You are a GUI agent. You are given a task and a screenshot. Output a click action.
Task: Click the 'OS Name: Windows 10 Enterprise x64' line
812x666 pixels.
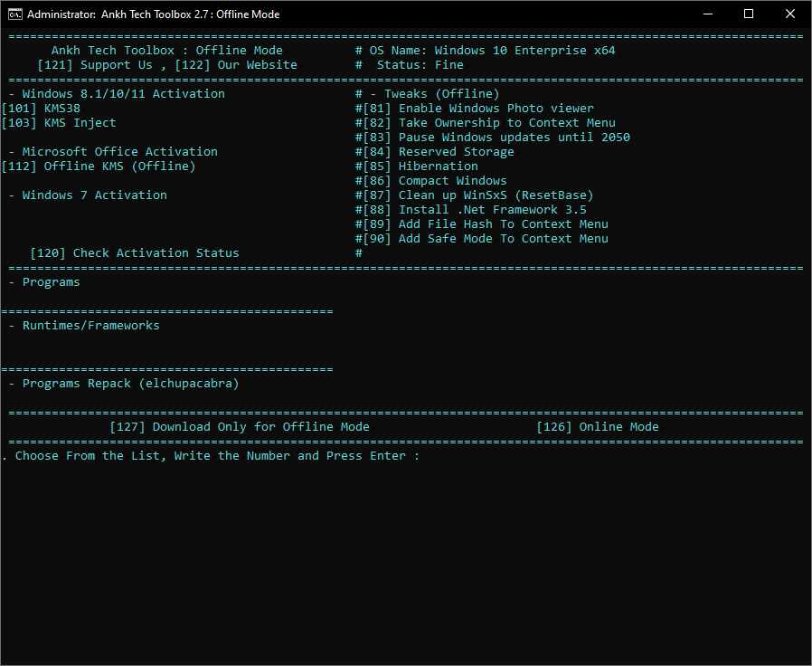point(492,51)
